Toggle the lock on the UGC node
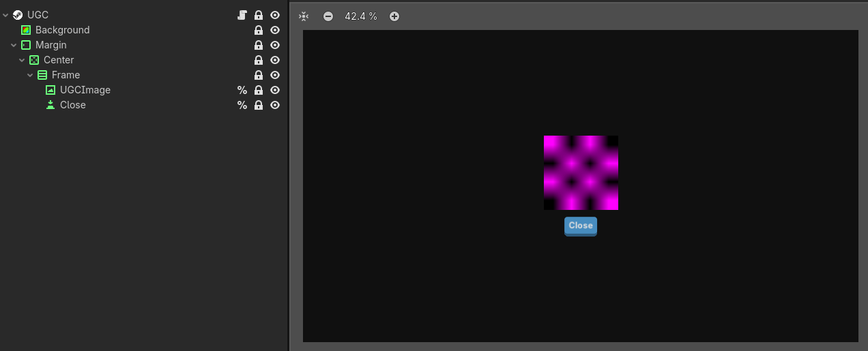Image resolution: width=868 pixels, height=351 pixels. 259,15
